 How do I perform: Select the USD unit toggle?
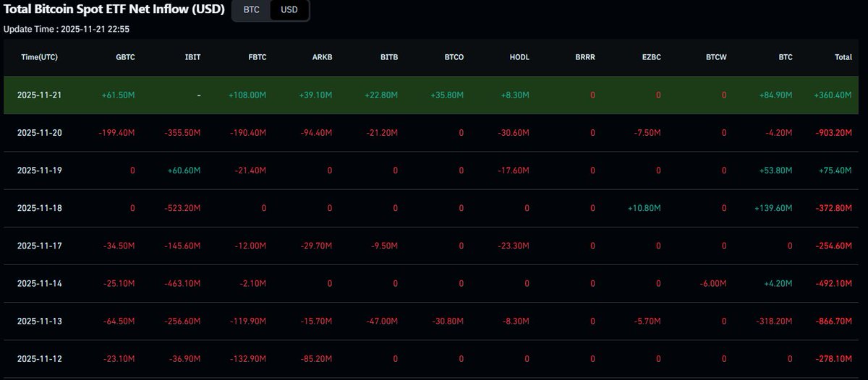click(x=289, y=11)
